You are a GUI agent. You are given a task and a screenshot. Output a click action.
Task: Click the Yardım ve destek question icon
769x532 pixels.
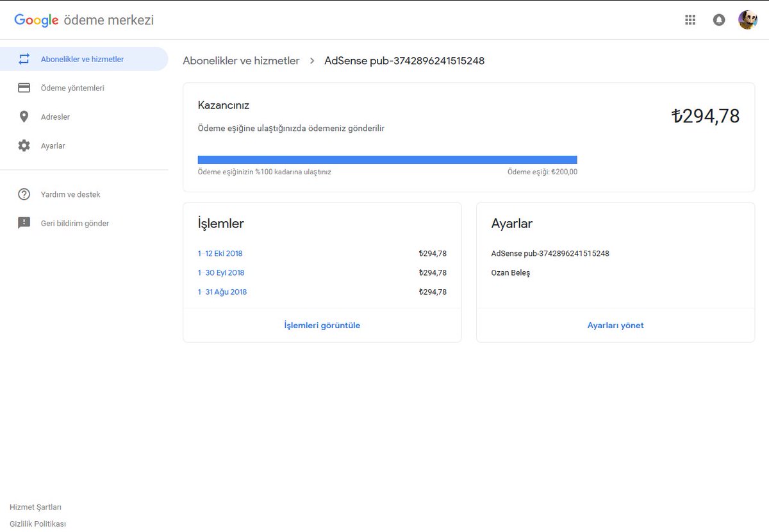click(x=24, y=194)
